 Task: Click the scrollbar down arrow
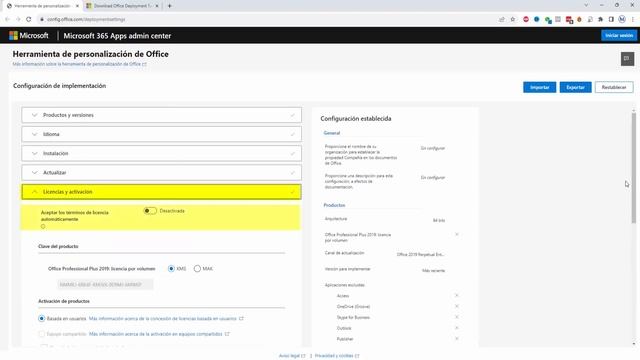[x=633, y=344]
